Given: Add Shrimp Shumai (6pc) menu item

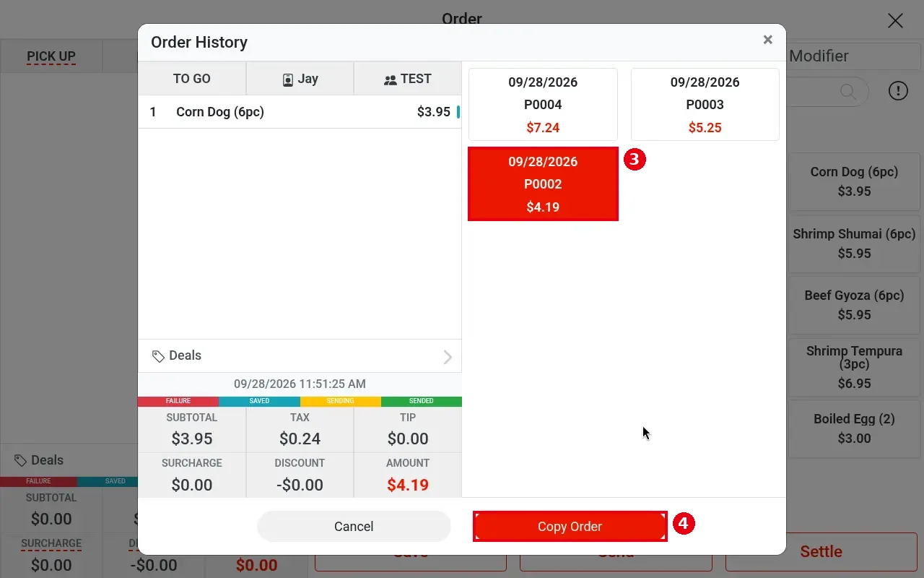Looking at the screenshot, I should point(855,243).
